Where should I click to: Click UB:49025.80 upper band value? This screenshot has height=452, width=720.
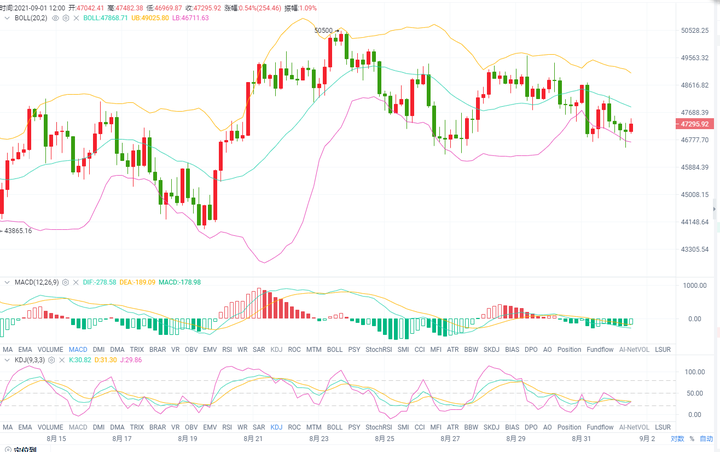(x=150, y=18)
